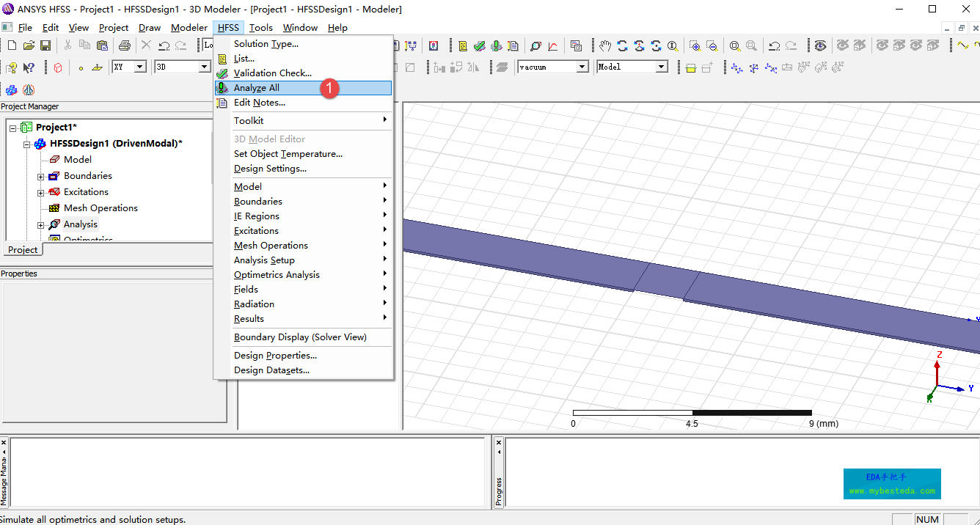Open the XY drawing plane dropdown
This screenshot has width=980, height=525.
[x=140, y=67]
